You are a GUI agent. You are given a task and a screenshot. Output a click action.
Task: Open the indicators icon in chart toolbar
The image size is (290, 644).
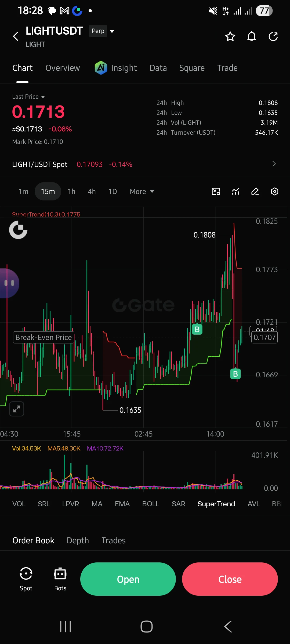click(235, 191)
